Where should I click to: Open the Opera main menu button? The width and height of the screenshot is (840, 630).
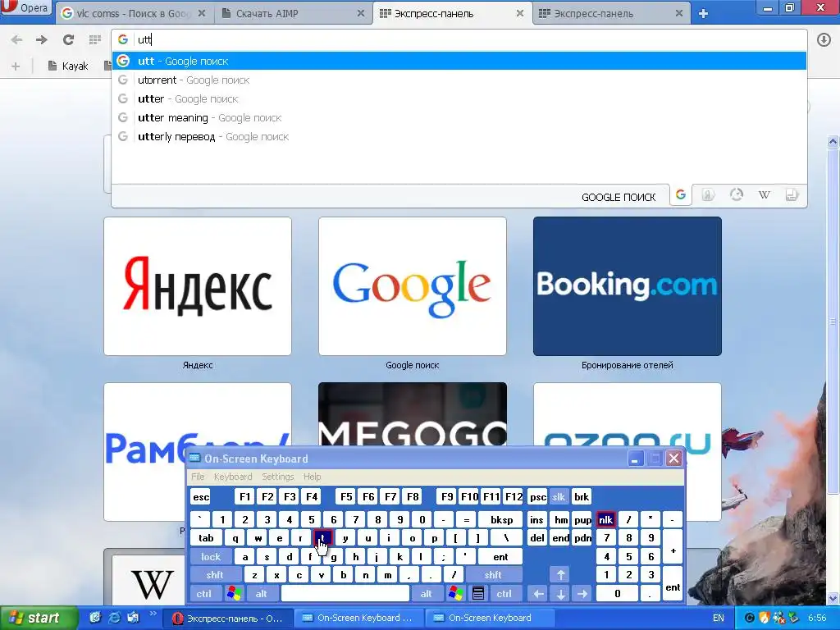coord(25,8)
